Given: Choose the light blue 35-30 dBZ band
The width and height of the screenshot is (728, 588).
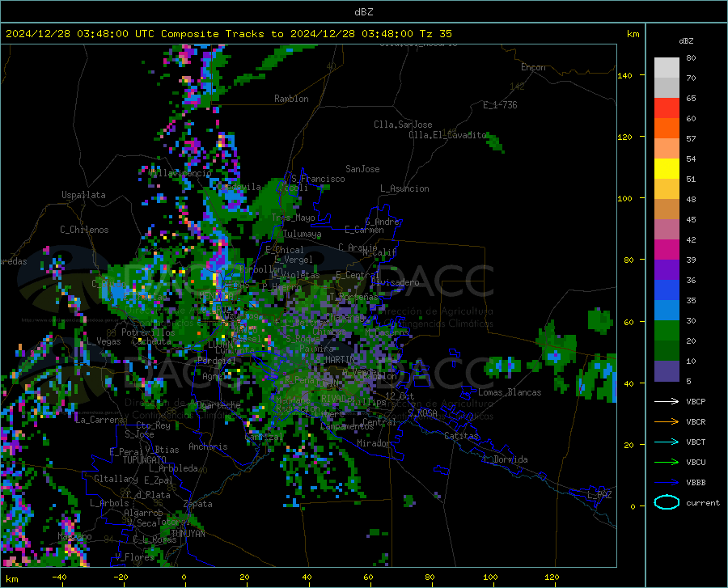Looking at the screenshot, I should [x=667, y=311].
